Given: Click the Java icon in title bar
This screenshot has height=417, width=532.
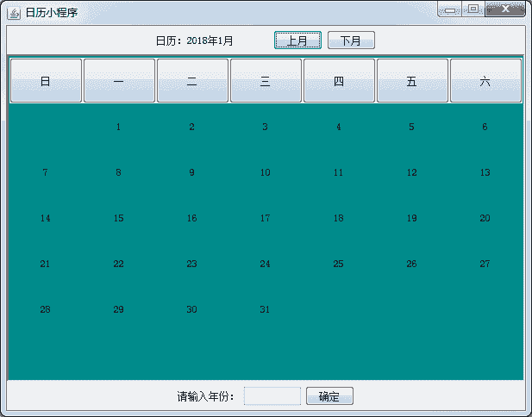Looking at the screenshot, I should (x=14, y=13).
